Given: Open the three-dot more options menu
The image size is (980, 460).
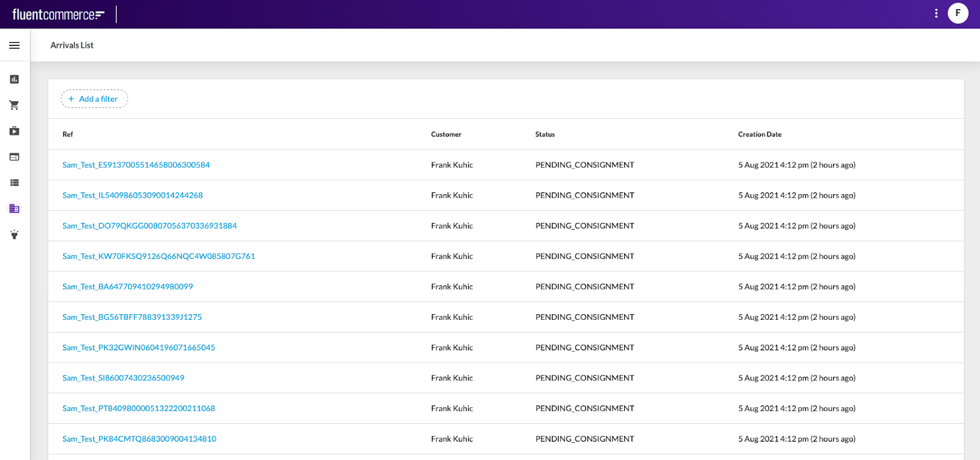Looking at the screenshot, I should point(936,13).
